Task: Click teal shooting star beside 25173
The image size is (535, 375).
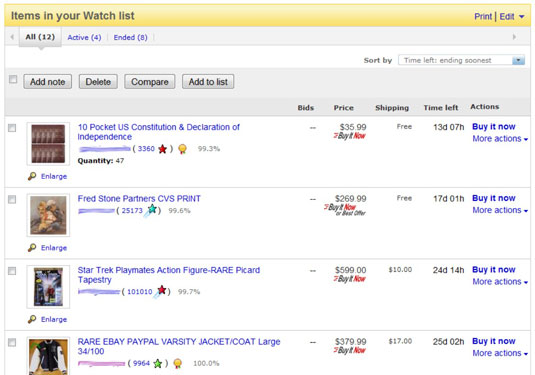Action: click(150, 210)
